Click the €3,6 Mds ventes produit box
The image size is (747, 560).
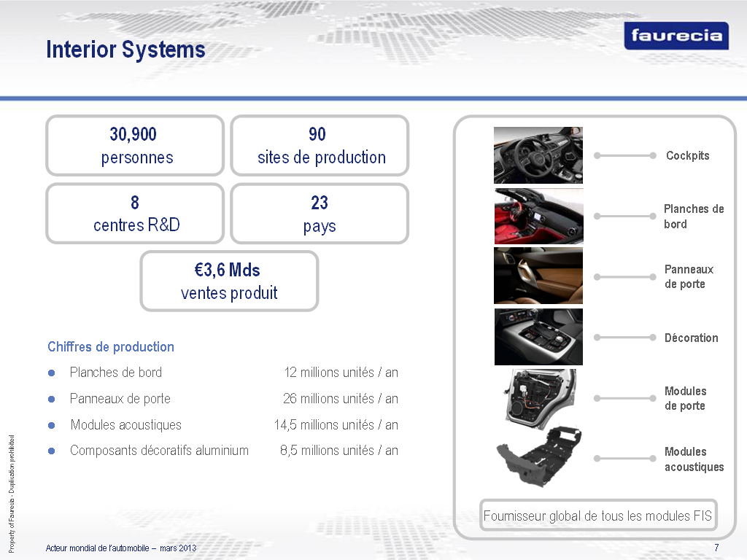point(229,281)
